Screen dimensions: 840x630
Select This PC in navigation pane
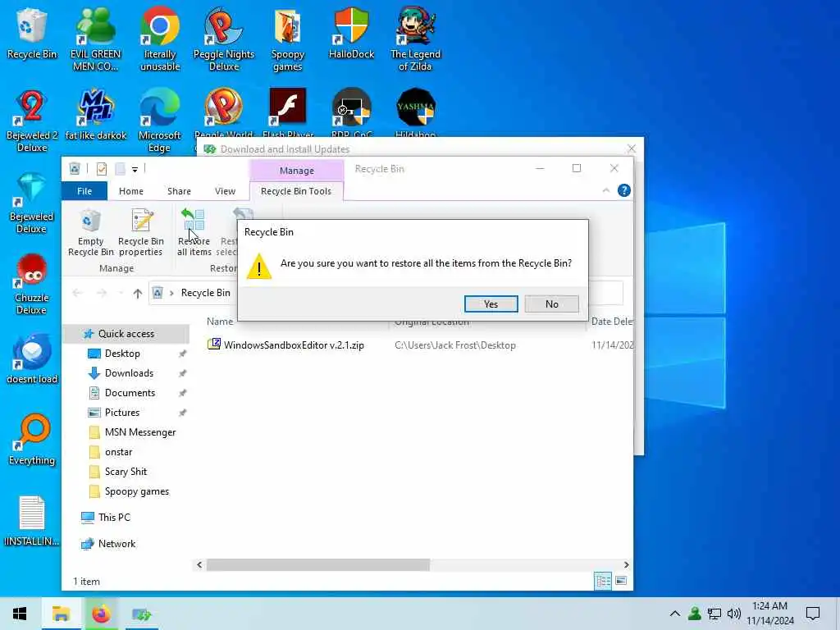click(113, 517)
